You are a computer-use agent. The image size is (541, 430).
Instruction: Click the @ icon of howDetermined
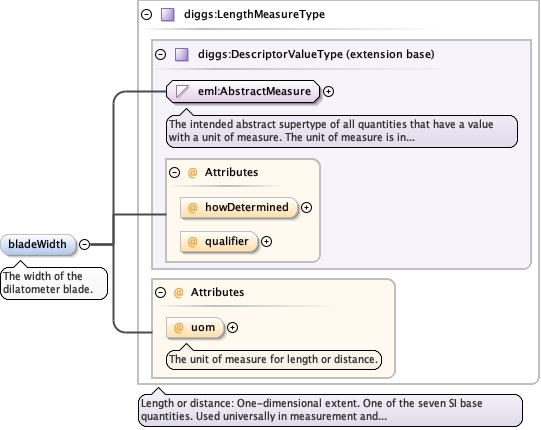(x=192, y=207)
